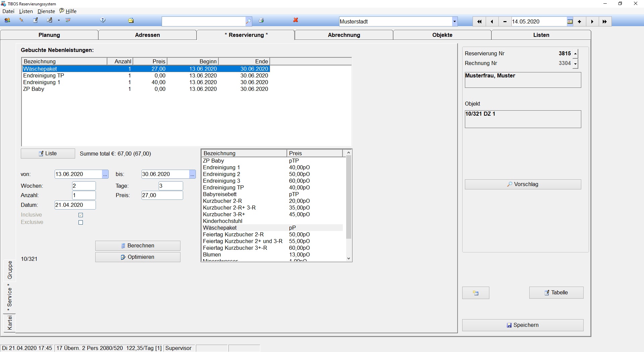The width and height of the screenshot is (644, 352).
Task: Click the printer icon in toolbar
Action: (x=261, y=20)
